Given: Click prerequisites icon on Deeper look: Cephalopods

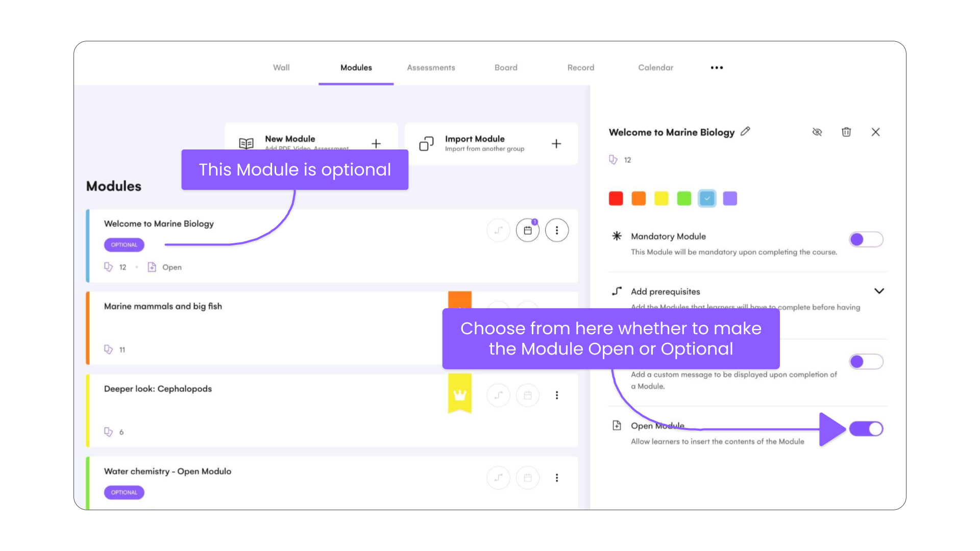Looking at the screenshot, I should [x=499, y=395].
